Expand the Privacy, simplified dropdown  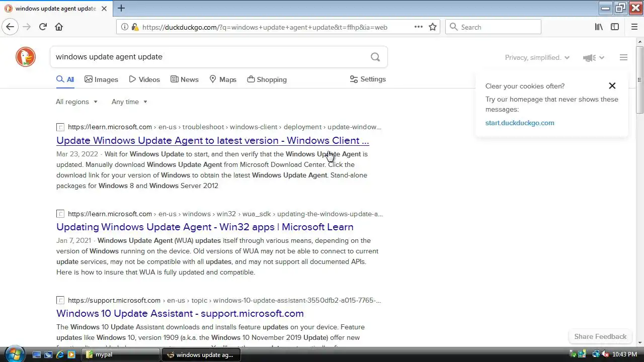(x=537, y=58)
